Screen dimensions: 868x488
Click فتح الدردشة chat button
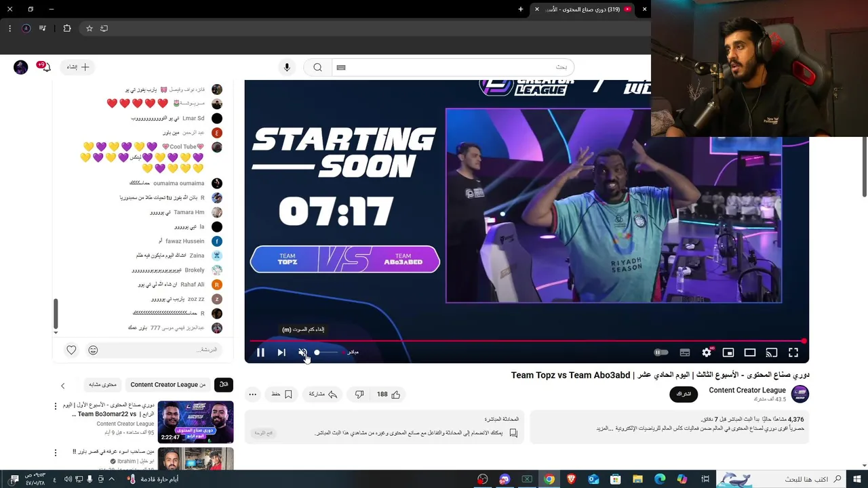coord(264,432)
